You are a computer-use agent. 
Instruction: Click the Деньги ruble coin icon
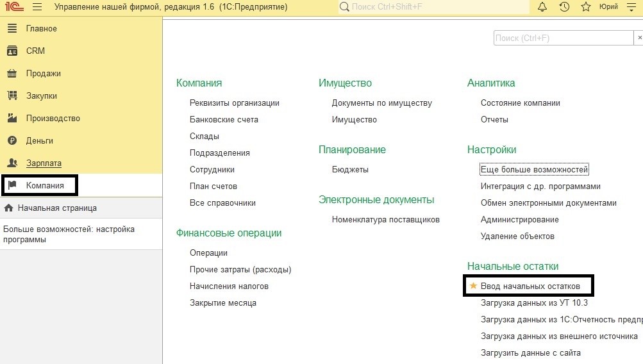(x=12, y=140)
